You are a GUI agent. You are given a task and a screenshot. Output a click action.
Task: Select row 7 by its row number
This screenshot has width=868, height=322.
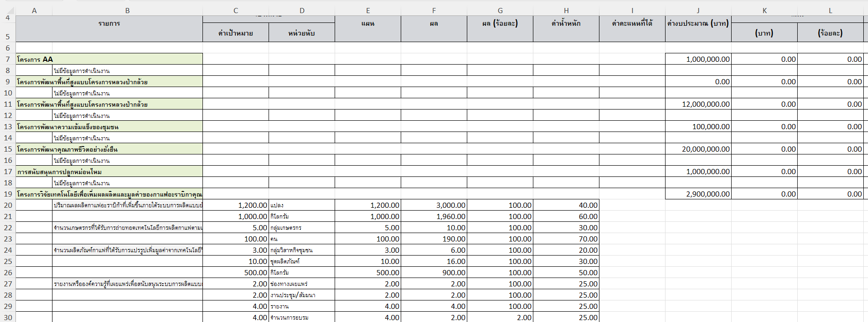tap(7, 59)
